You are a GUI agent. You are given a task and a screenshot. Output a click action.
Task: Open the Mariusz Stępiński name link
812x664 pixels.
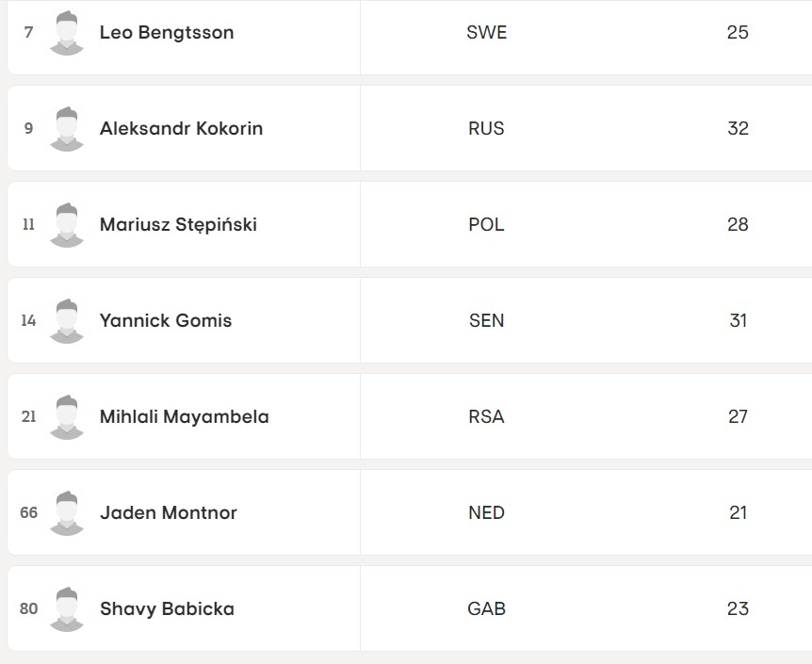(x=178, y=225)
